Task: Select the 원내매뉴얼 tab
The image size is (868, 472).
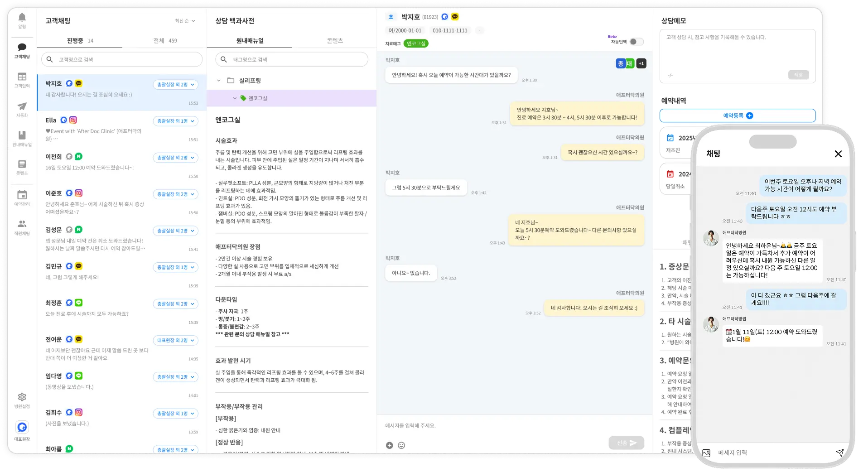Action: [x=250, y=40]
